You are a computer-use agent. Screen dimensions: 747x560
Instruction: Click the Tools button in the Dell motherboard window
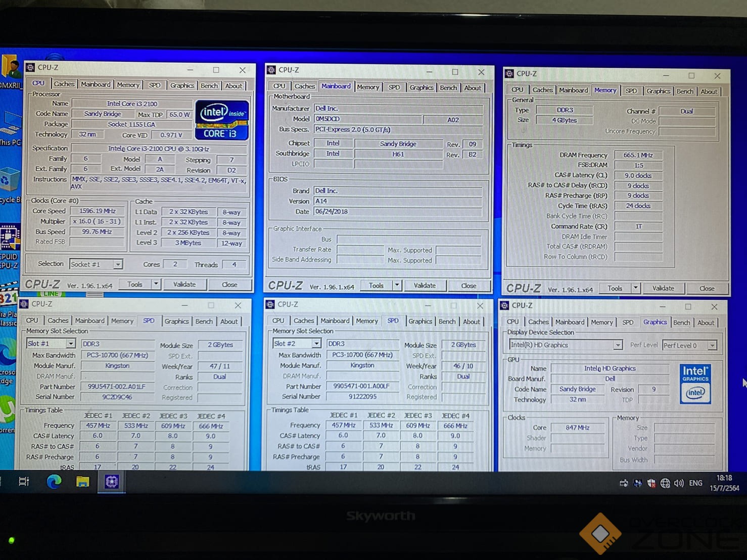pyautogui.click(x=376, y=286)
